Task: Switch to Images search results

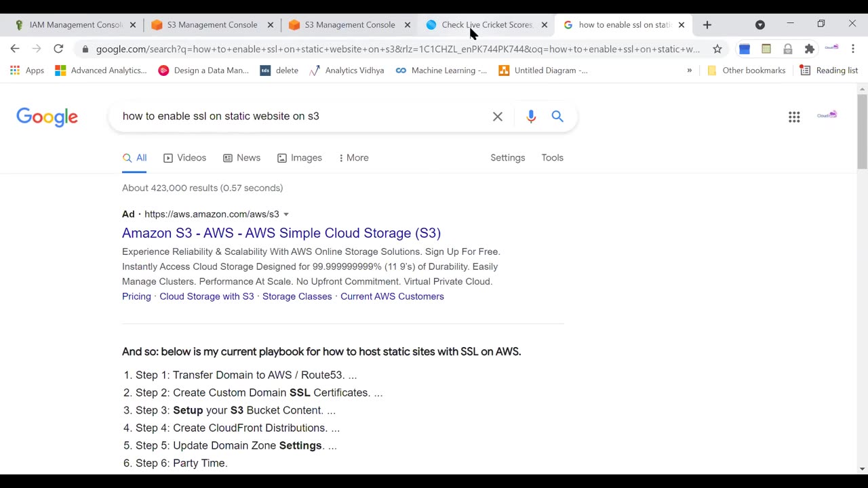Action: (299, 158)
